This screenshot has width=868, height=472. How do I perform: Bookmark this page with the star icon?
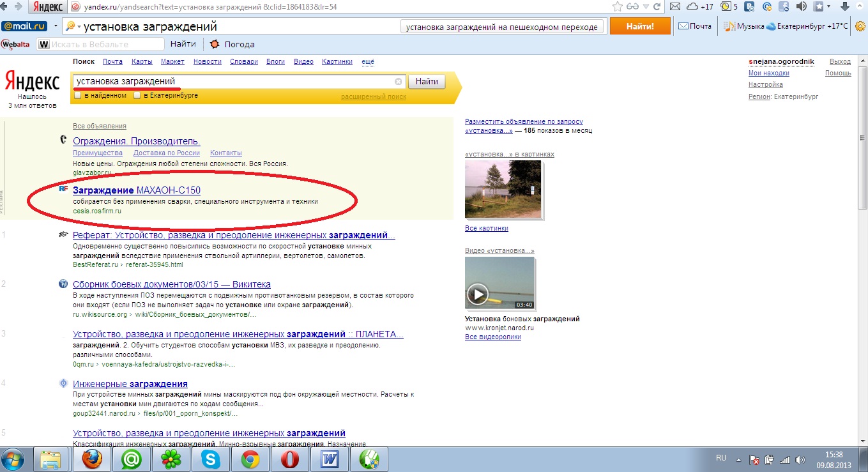618,7
